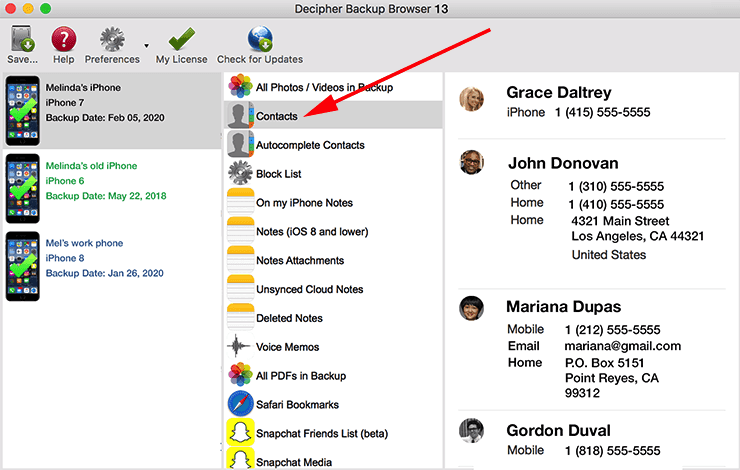740x470 pixels.
Task: Click the Contacts category icon
Action: pos(240,116)
